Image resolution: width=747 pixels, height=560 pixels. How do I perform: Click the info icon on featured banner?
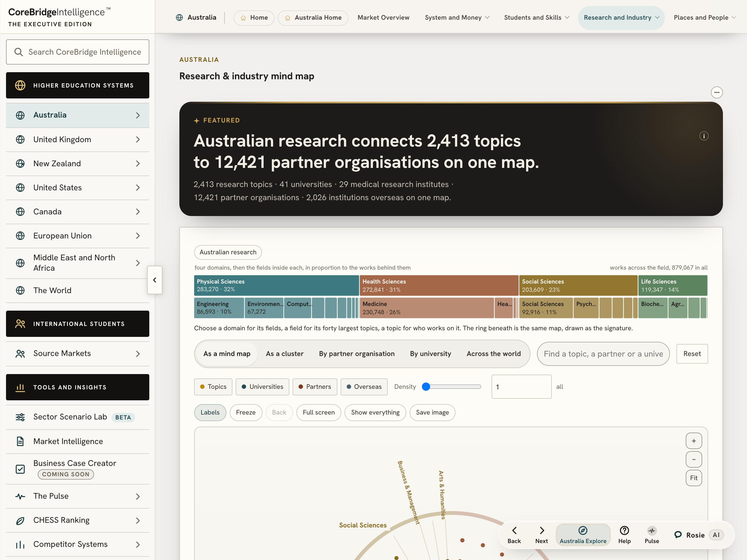point(704,136)
